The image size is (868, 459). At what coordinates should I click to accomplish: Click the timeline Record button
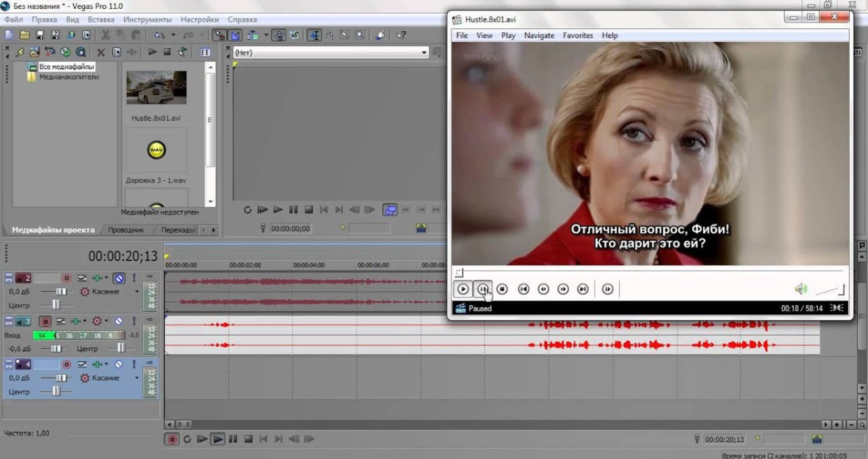[172, 439]
